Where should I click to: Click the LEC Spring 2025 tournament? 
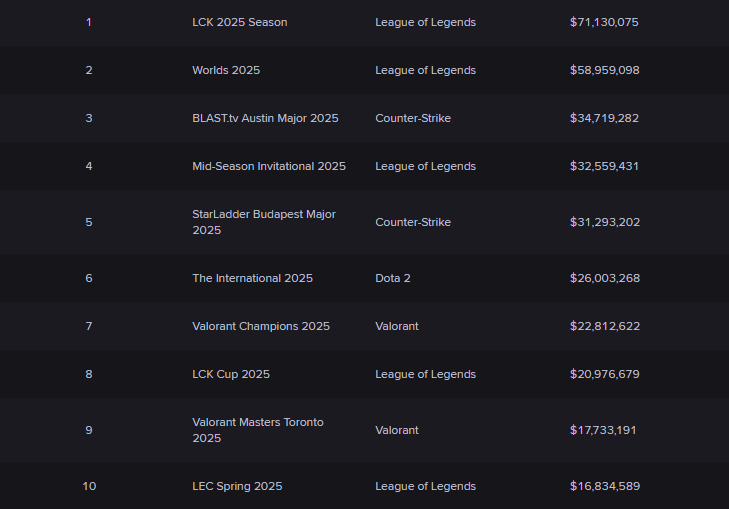click(237, 486)
